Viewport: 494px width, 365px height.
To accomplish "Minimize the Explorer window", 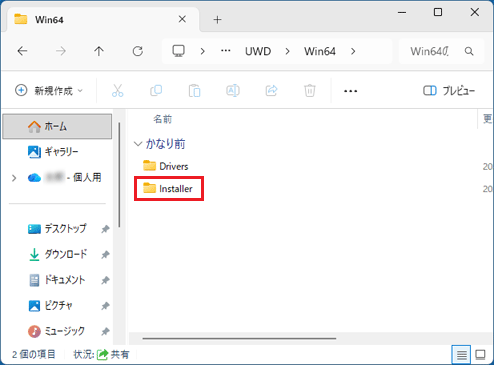I will pyautogui.click(x=402, y=13).
